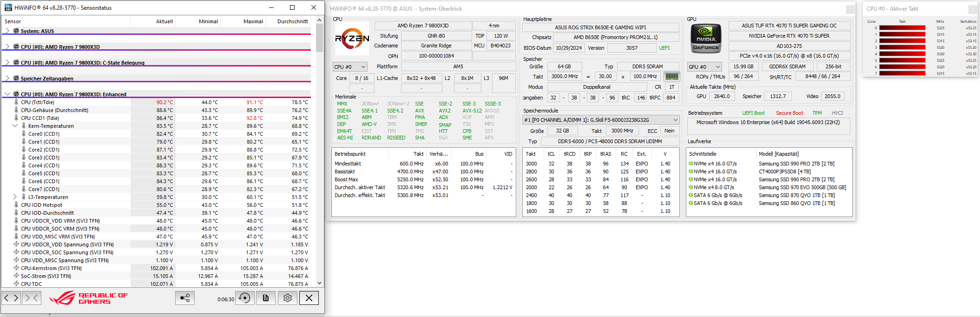Click chip icon beside Speicher-Zeitangaben

pyautogui.click(x=16, y=78)
